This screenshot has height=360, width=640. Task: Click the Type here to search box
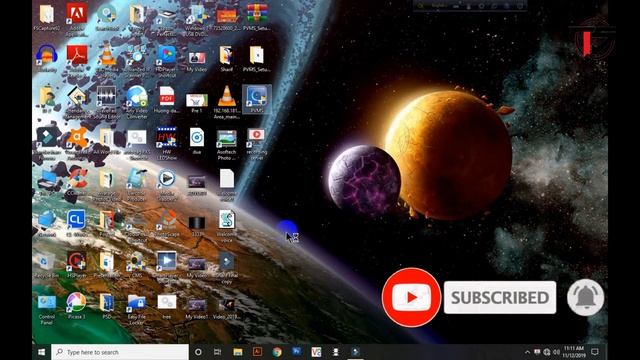pos(120,352)
